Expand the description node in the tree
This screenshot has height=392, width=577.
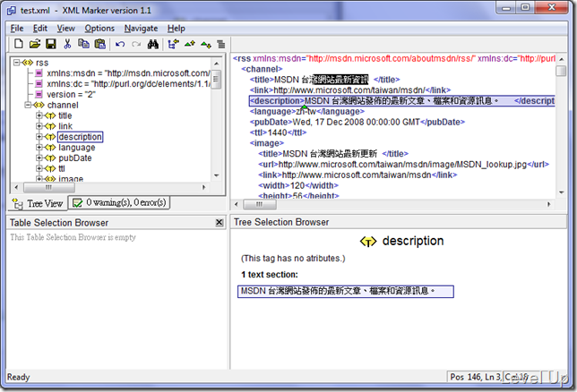pos(39,137)
